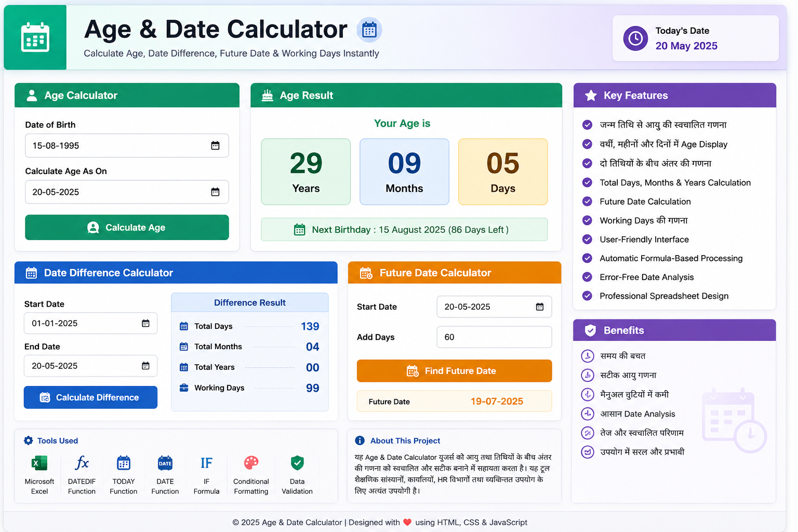Click the star icon in Key Features header
The width and height of the screenshot is (798, 532).
pyautogui.click(x=591, y=96)
